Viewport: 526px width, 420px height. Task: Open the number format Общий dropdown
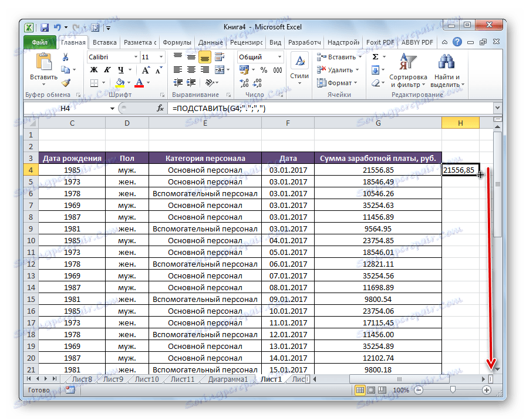click(x=280, y=57)
